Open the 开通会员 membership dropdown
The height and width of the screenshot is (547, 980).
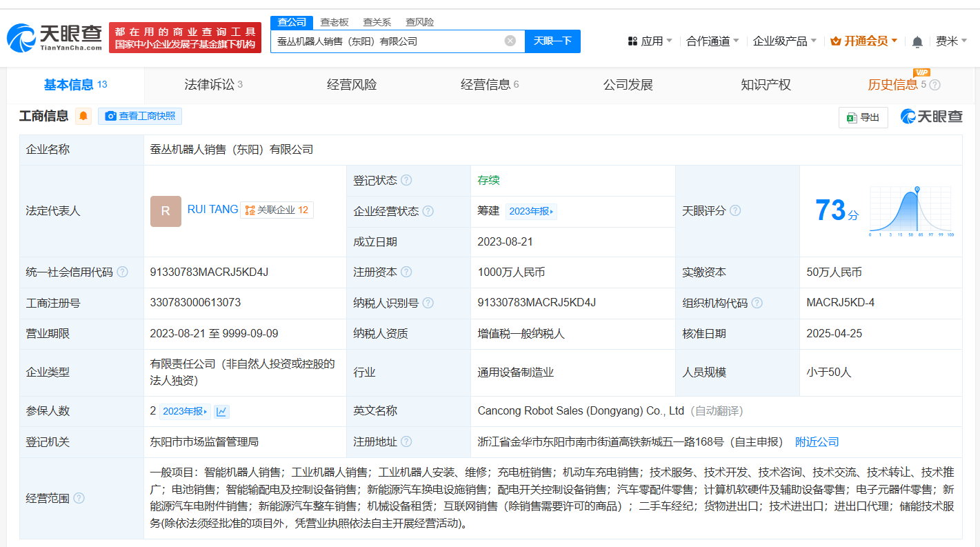tap(863, 41)
